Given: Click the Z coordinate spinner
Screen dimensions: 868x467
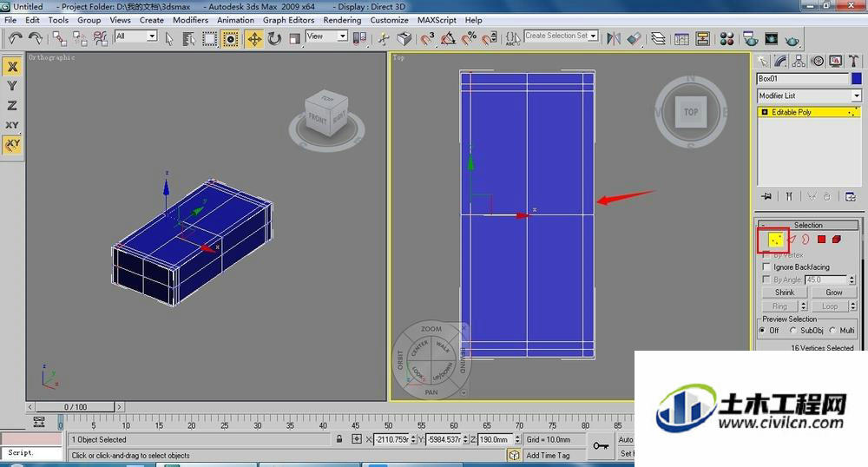Looking at the screenshot, I should point(517,439).
